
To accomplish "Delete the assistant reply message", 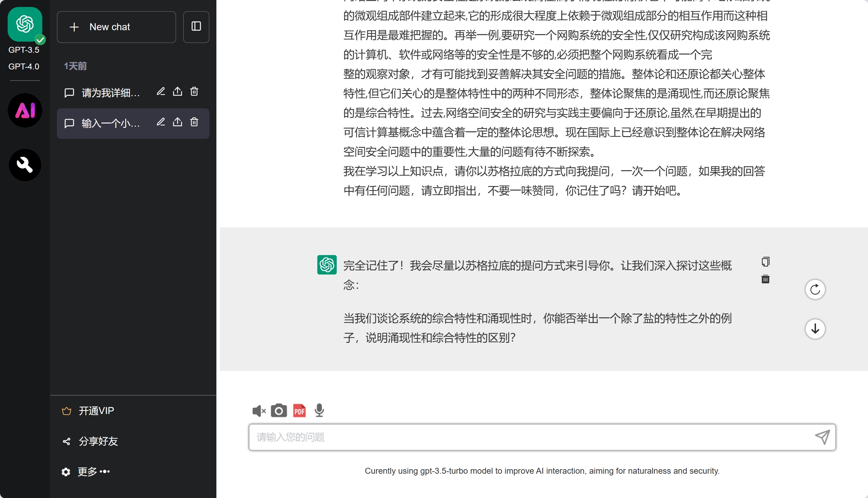I will point(765,279).
